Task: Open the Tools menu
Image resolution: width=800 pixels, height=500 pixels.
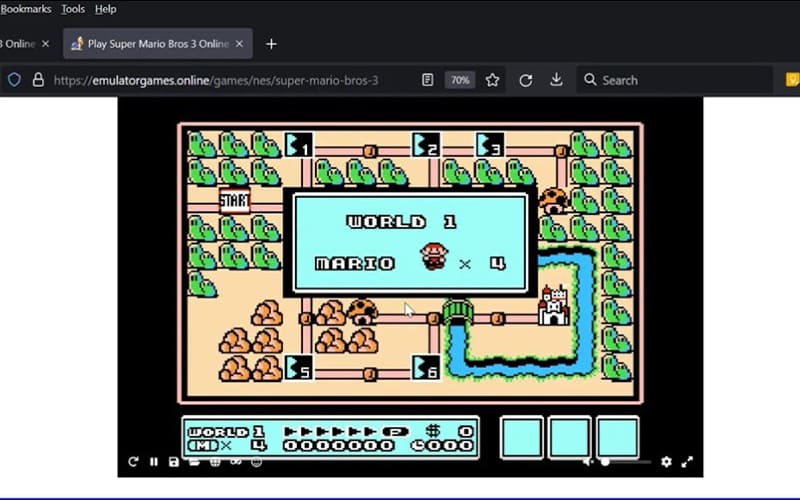Action: tap(73, 9)
